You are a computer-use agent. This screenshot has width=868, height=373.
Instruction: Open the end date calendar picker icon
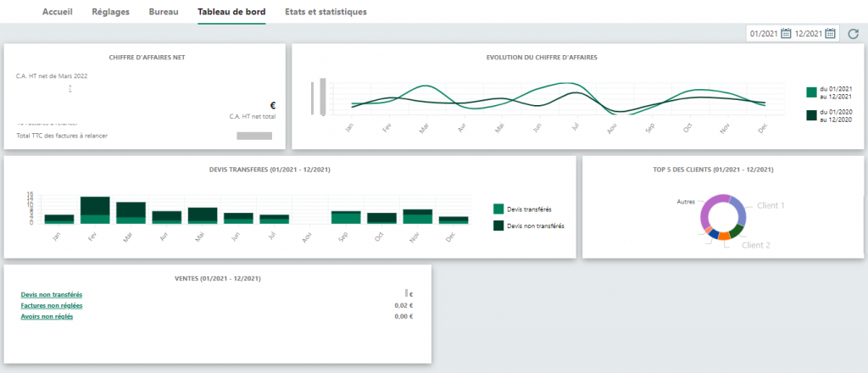pos(831,33)
